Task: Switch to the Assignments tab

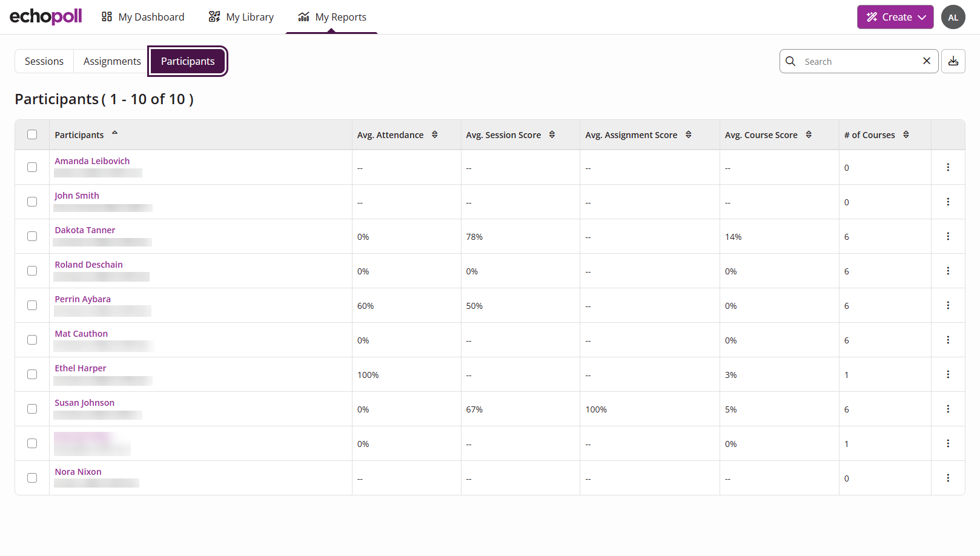Action: pyautogui.click(x=112, y=61)
